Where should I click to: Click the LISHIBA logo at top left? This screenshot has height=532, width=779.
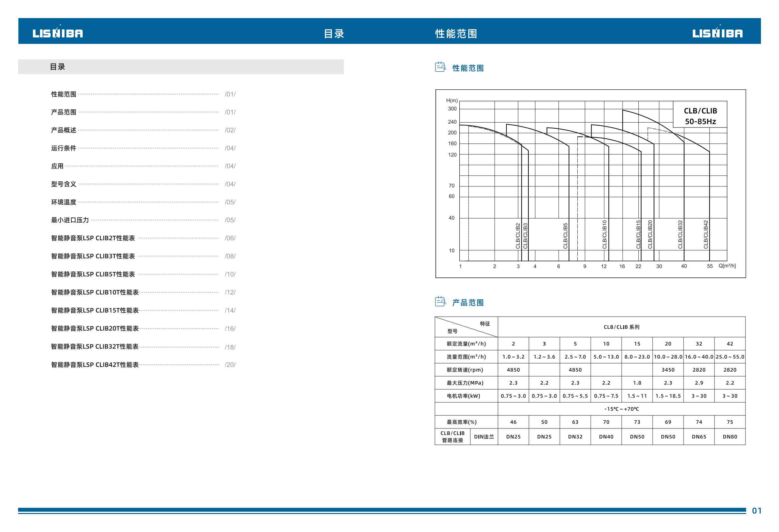(x=58, y=33)
